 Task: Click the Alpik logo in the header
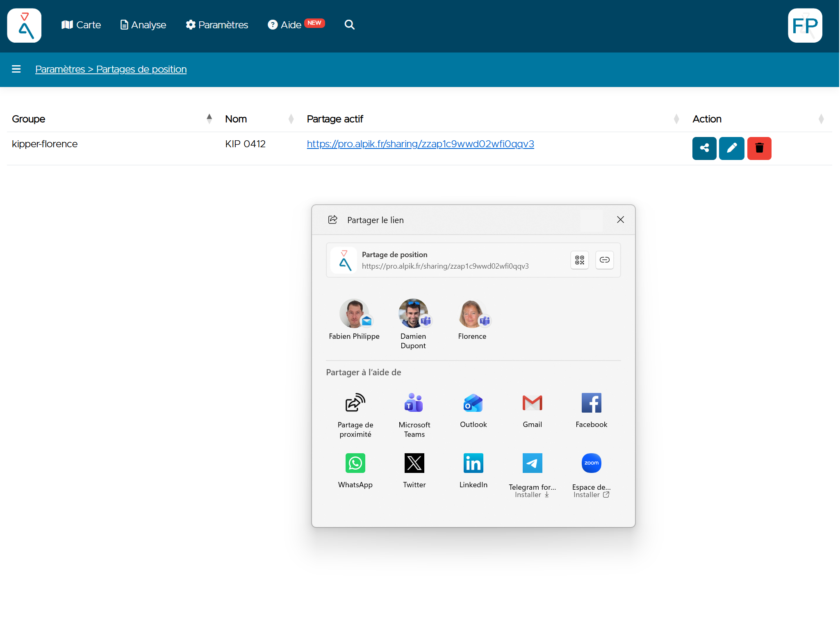click(24, 25)
